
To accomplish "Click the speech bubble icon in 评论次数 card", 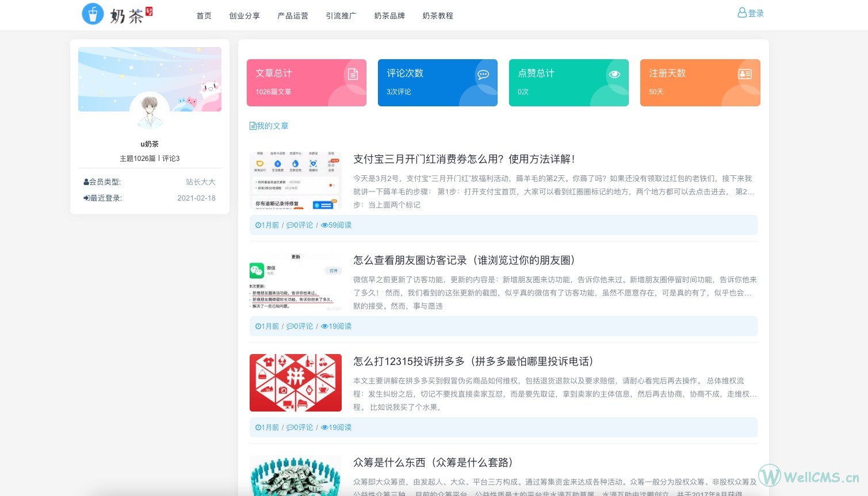I will pyautogui.click(x=483, y=74).
